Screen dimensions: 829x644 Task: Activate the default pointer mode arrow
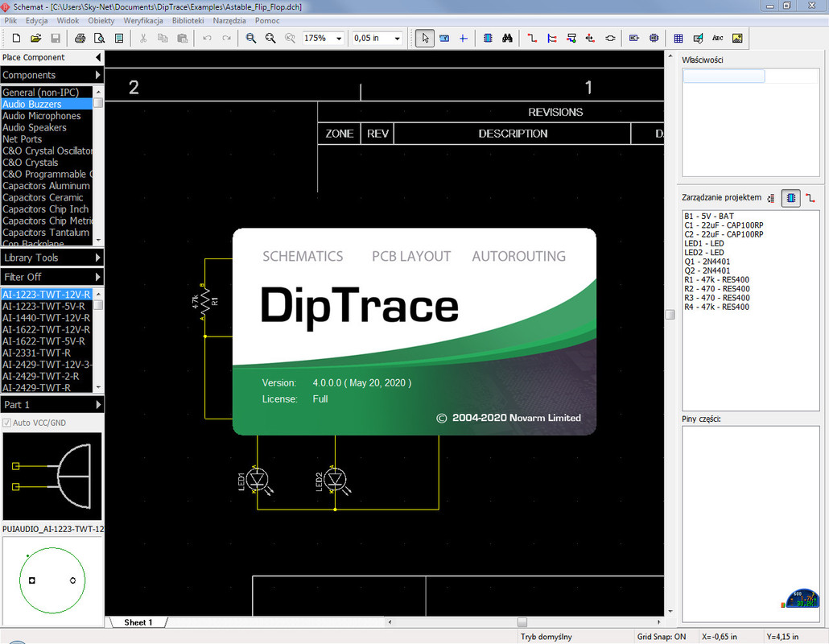pos(424,38)
